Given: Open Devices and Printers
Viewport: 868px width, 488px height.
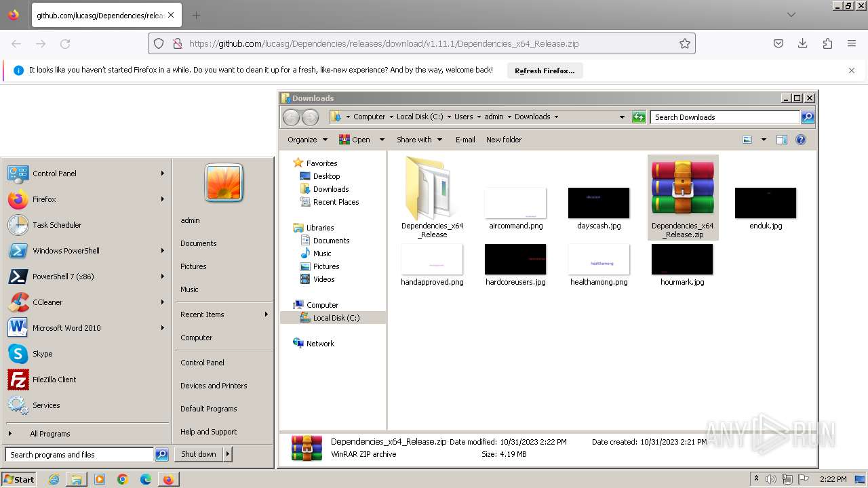Looking at the screenshot, I should 224,386.
